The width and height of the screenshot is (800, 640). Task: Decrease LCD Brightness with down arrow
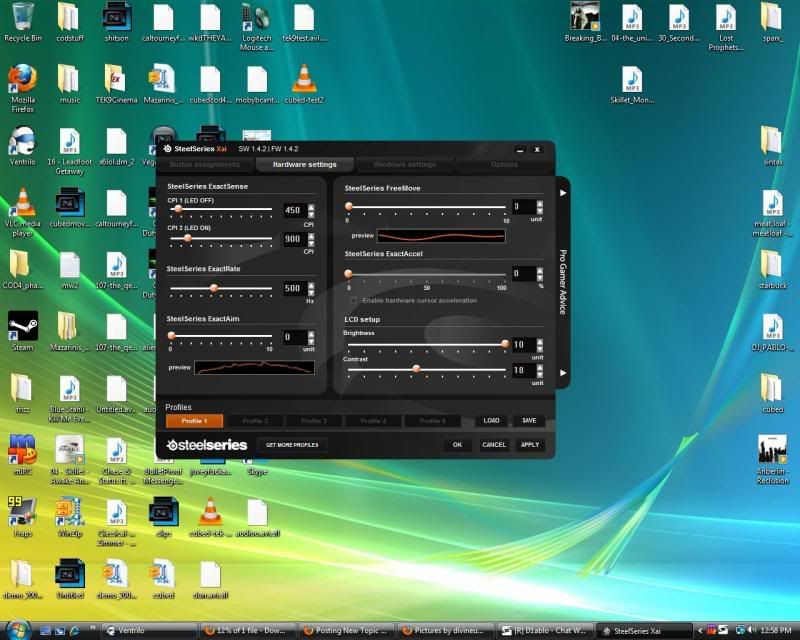[540, 349]
